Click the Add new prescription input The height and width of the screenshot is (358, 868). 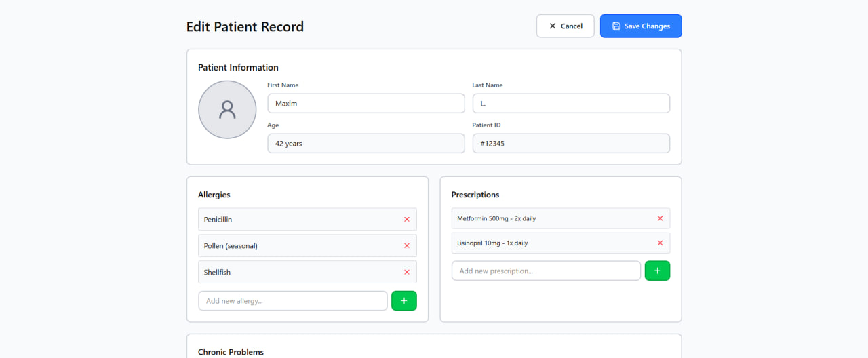click(546, 271)
